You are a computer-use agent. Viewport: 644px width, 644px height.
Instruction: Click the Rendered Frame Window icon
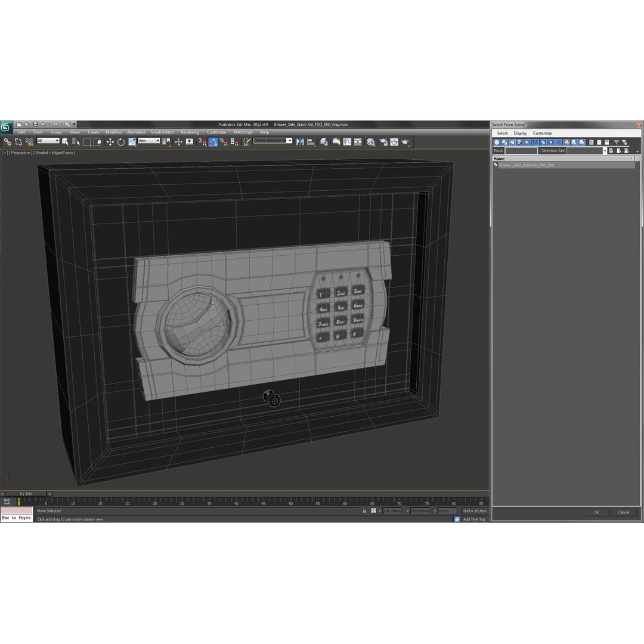pyautogui.click(x=394, y=142)
